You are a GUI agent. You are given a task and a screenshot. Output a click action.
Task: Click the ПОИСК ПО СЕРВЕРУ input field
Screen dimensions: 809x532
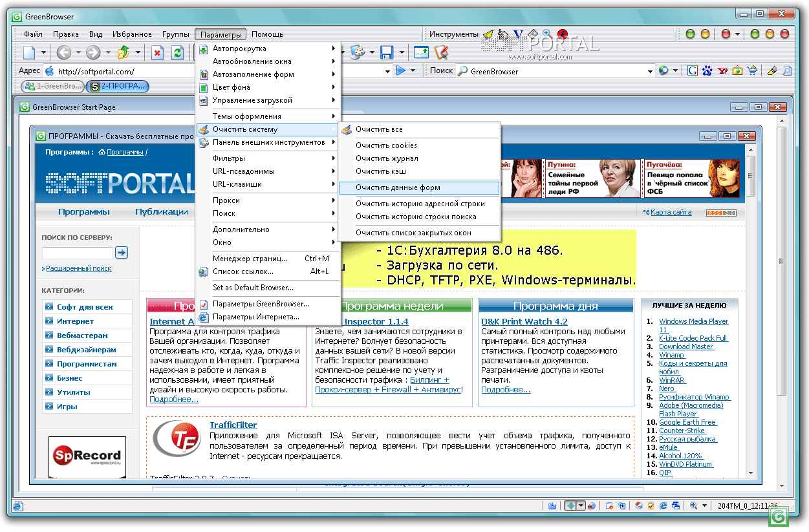[78, 253]
